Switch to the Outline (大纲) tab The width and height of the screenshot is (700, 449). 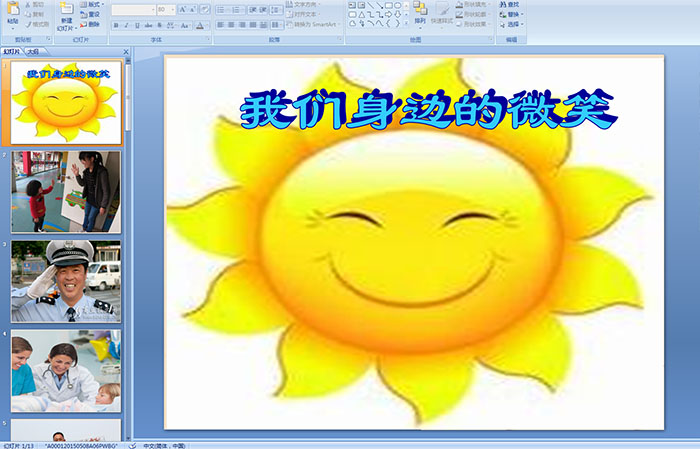pyautogui.click(x=33, y=51)
